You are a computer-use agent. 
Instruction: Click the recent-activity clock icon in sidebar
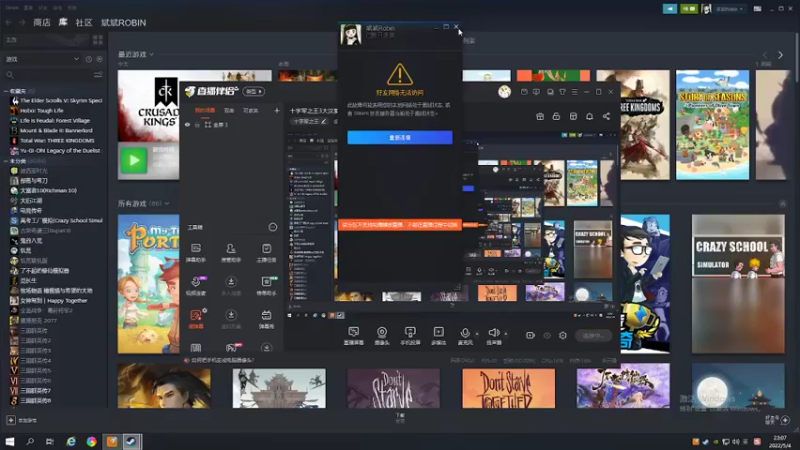pos(89,59)
